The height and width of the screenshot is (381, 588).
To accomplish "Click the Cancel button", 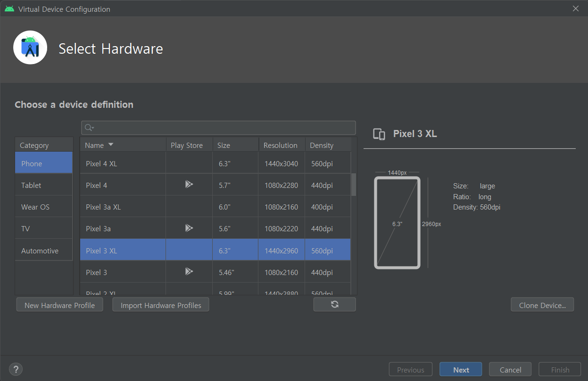I will click(x=510, y=370).
